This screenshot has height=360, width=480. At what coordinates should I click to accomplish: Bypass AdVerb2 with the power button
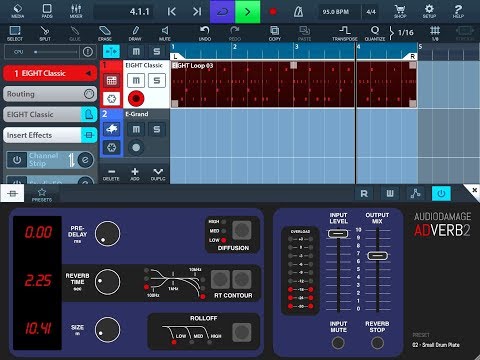tap(441, 194)
